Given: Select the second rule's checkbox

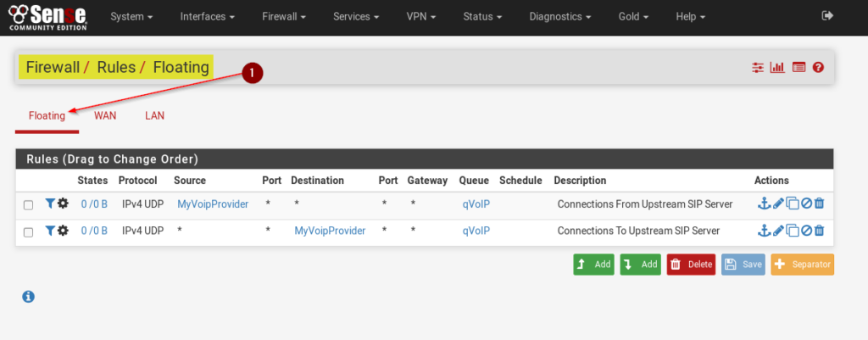Looking at the screenshot, I should 29,231.
